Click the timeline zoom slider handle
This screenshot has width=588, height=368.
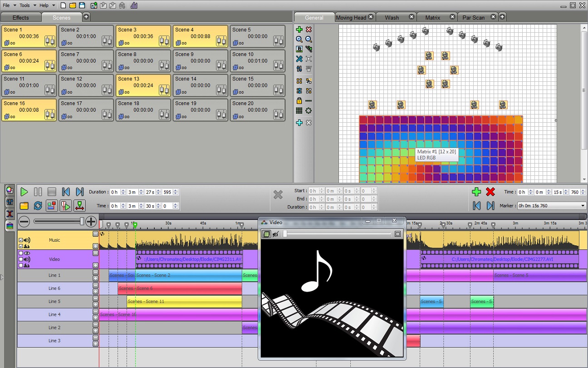[x=82, y=221]
